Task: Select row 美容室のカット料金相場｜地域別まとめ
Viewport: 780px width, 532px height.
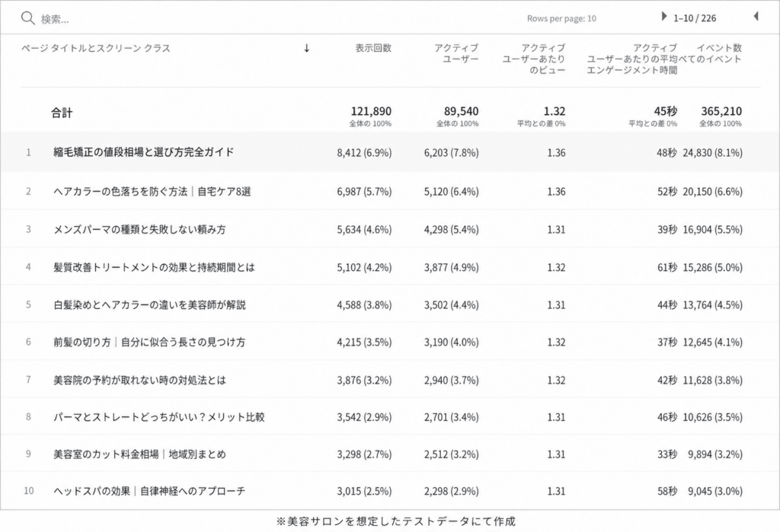Action: coord(390,454)
